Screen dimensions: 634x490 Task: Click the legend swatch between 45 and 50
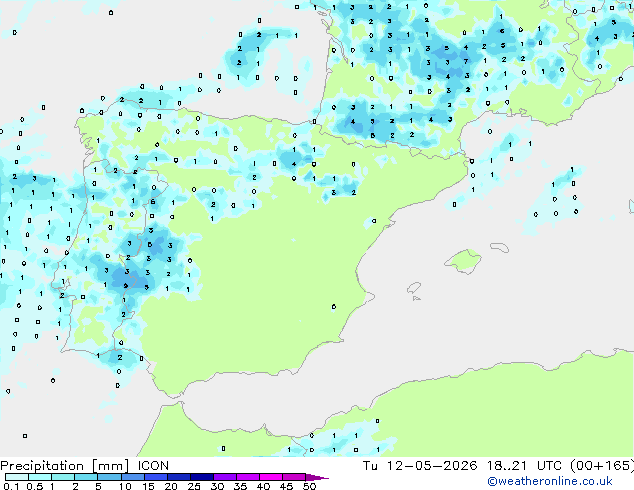click(x=294, y=477)
